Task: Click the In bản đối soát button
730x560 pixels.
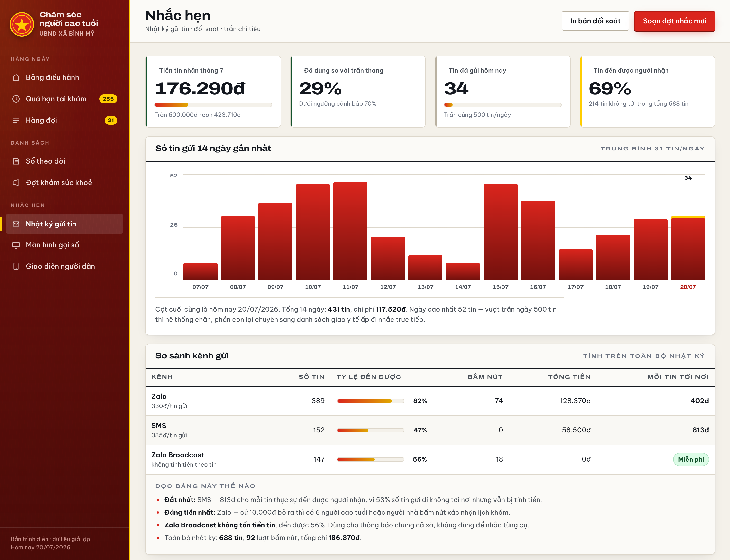Action: coord(595,21)
